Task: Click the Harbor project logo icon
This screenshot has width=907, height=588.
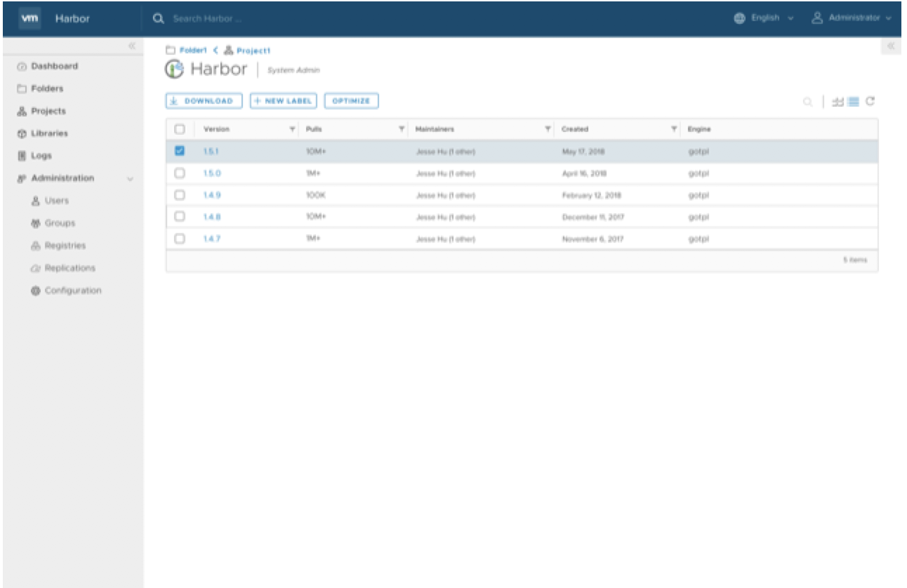Action: 175,69
